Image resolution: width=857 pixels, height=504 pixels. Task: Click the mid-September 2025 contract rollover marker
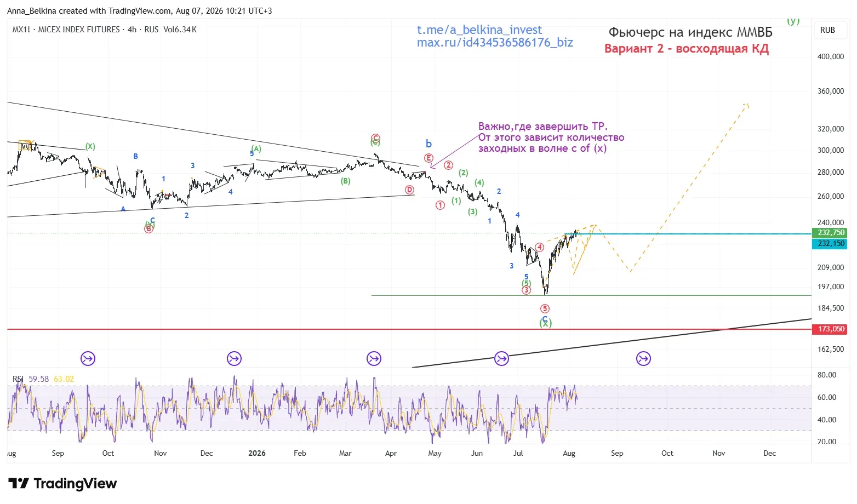coord(88,359)
